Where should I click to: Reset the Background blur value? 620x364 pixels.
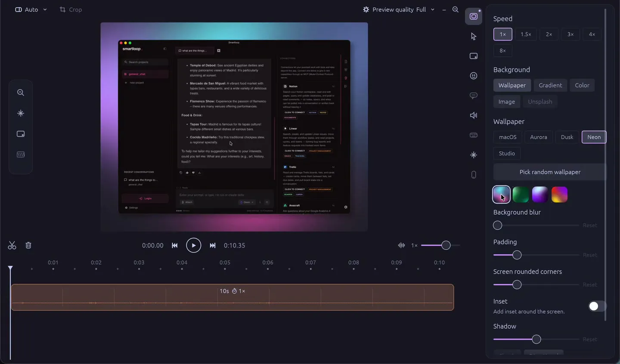pos(590,225)
